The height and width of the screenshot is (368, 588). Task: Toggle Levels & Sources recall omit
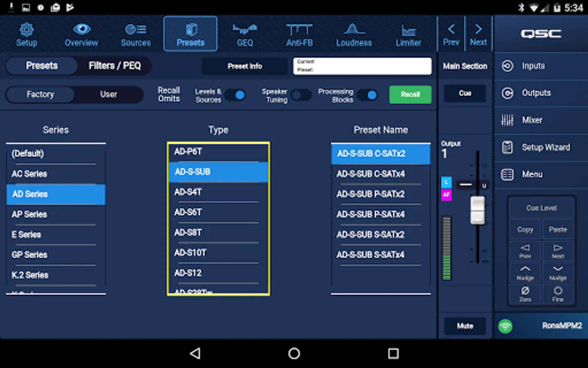tap(235, 95)
